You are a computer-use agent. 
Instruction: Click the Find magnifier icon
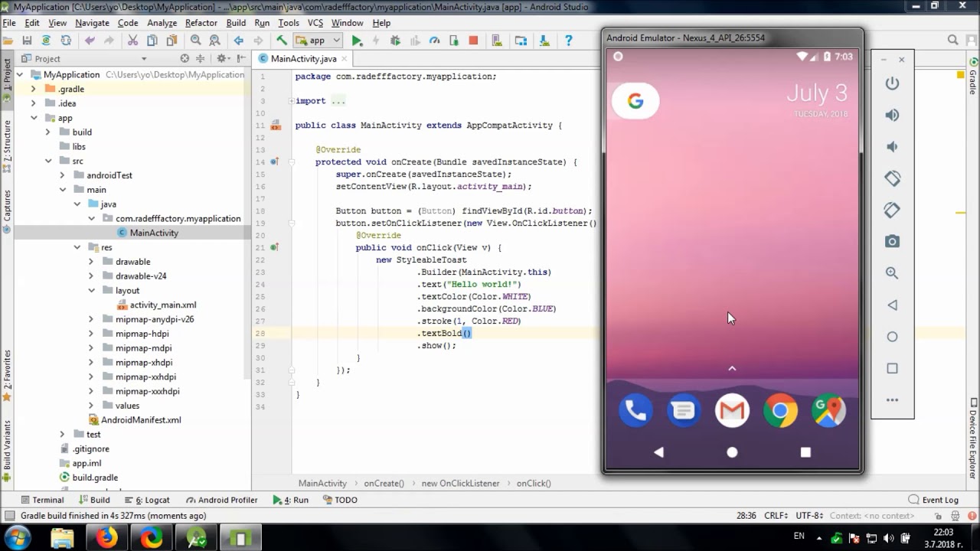point(196,41)
